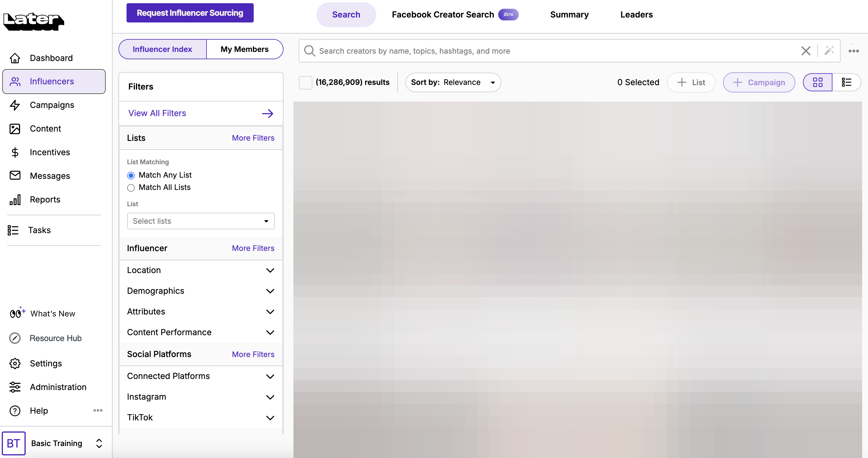Screen dimensions: 868x458
Task: Toggle to Influencer Index
Action: tap(162, 49)
